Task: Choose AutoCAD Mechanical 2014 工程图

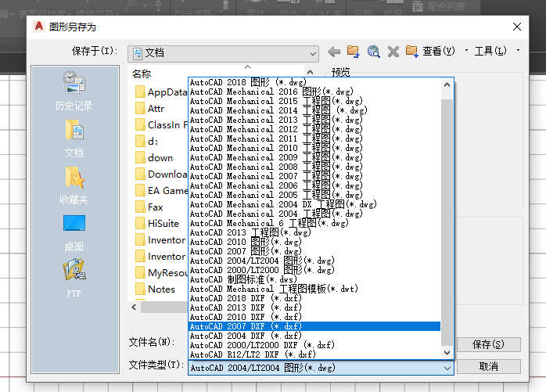Action: tap(314, 111)
